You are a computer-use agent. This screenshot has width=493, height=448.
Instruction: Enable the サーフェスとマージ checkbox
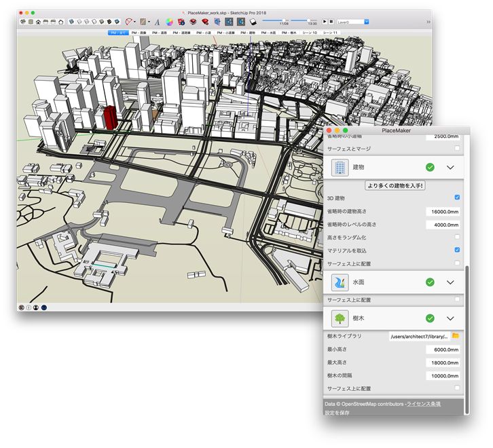click(457, 148)
